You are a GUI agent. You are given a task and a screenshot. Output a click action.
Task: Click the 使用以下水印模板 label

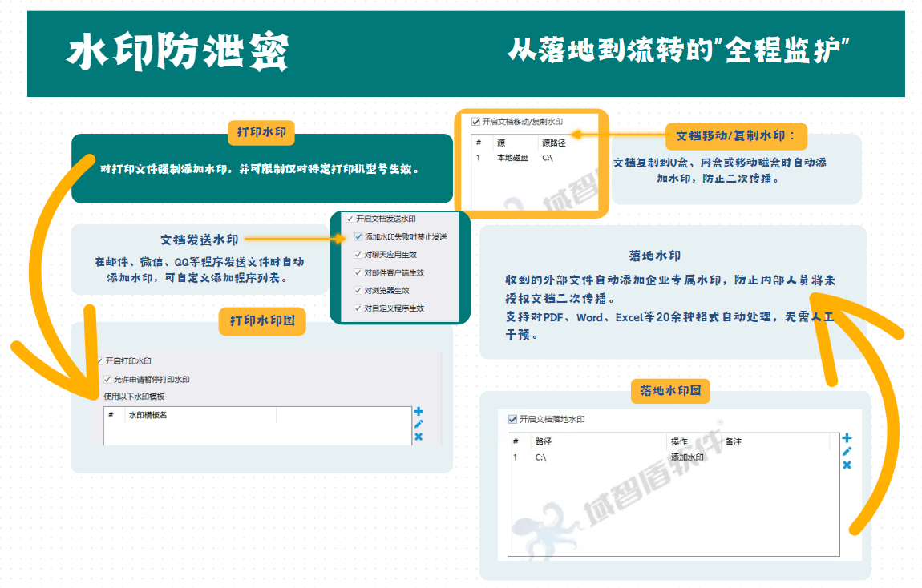click(134, 397)
